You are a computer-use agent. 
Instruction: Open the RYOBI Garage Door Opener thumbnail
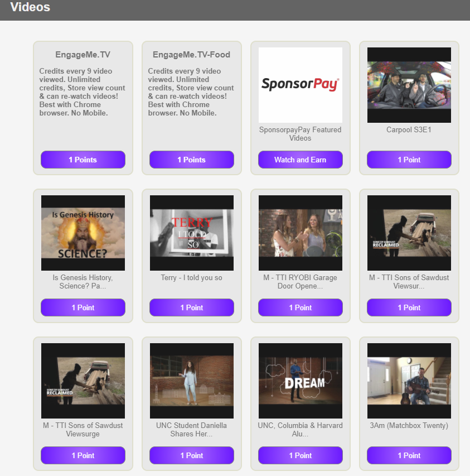300,233
